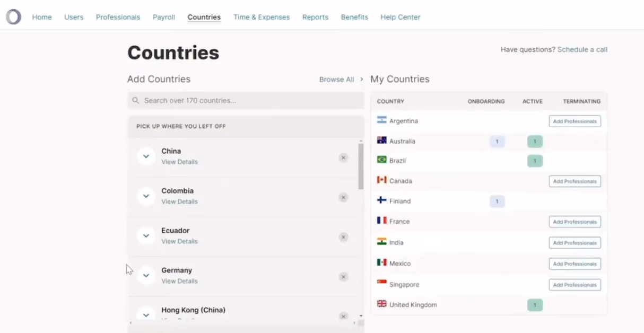Click the Brazil country name
The height and width of the screenshot is (333, 644).
click(x=397, y=161)
